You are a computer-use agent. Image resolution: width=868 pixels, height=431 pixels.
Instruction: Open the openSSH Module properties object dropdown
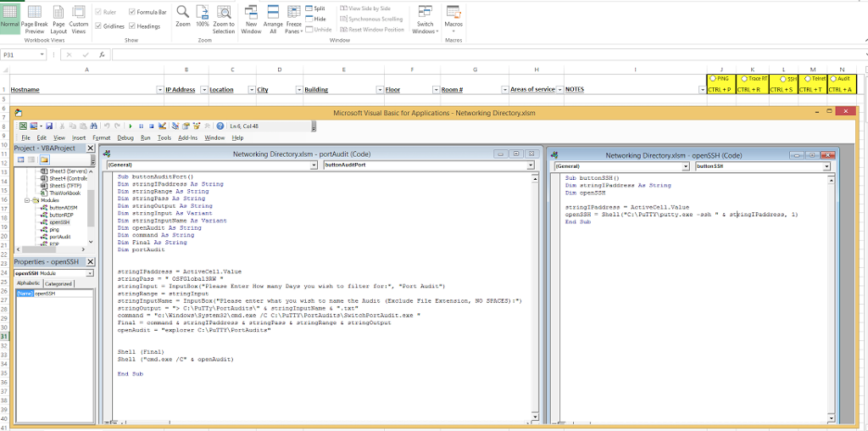click(90, 273)
